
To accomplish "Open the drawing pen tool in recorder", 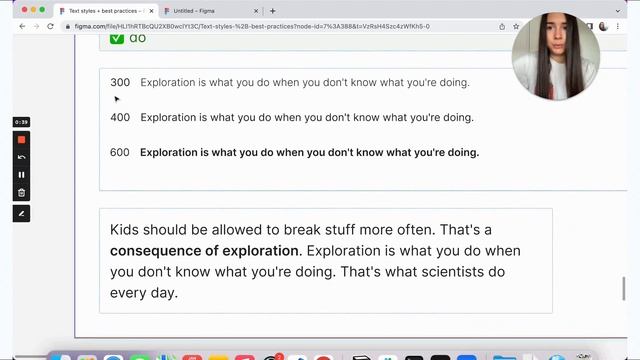I will click(x=21, y=213).
